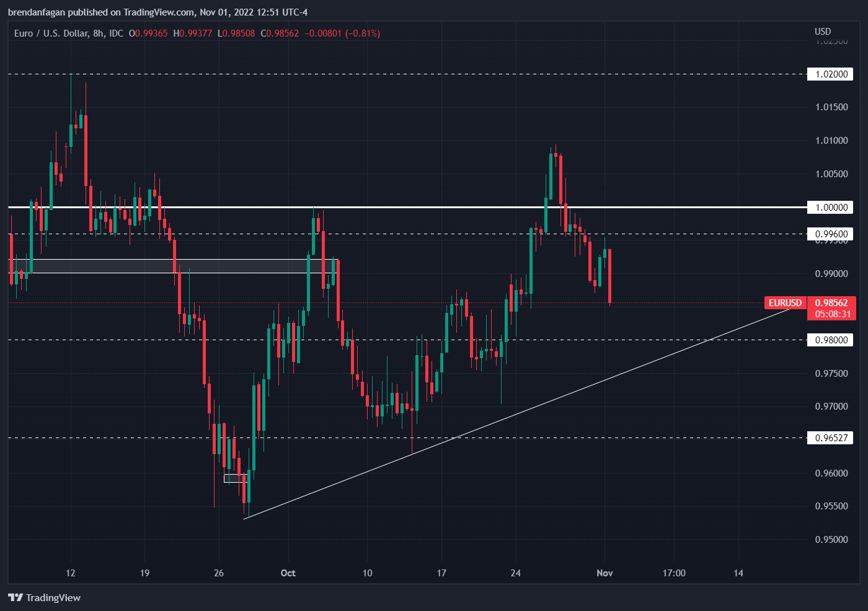The image size is (868, 611).
Task: Click the 1.01000 price axis value
Action: pos(831,141)
